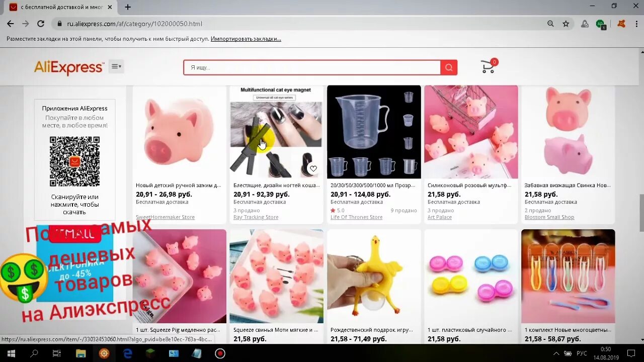644x362 pixels.
Task: Open colorful contact lens cases image
Action: click(x=471, y=276)
